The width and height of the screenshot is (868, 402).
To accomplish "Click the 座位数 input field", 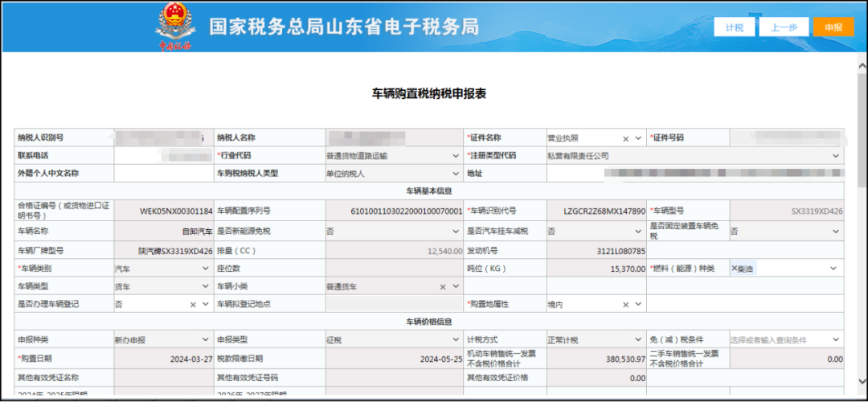I will pos(395,269).
